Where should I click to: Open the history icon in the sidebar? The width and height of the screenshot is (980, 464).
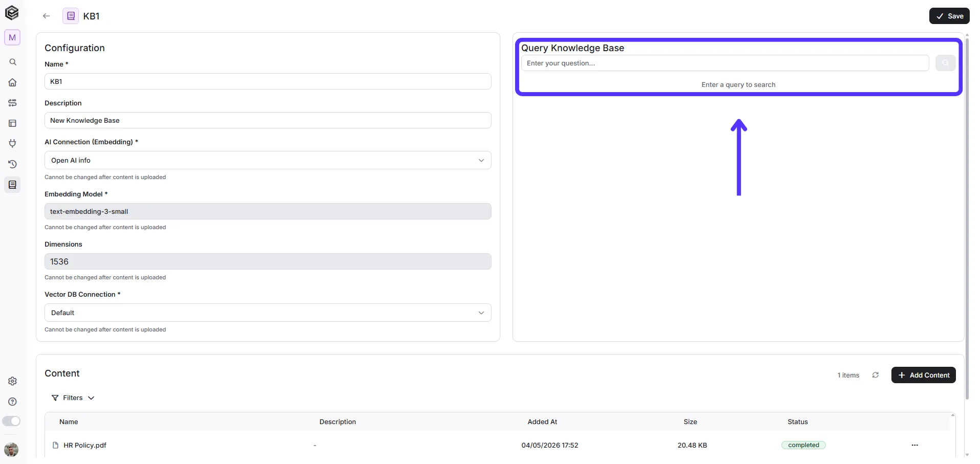13,164
